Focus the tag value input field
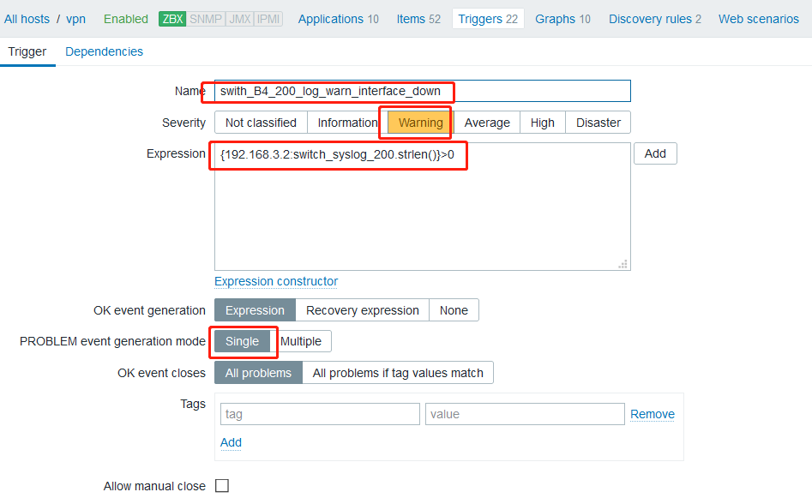The image size is (812, 504). coord(525,415)
